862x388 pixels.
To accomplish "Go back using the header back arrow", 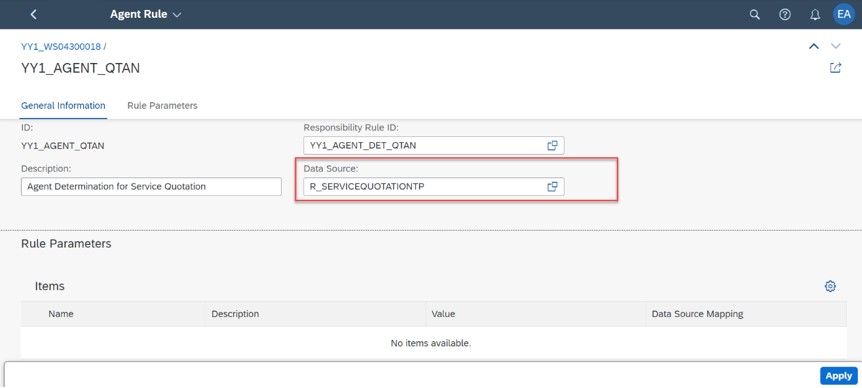I will click(34, 14).
